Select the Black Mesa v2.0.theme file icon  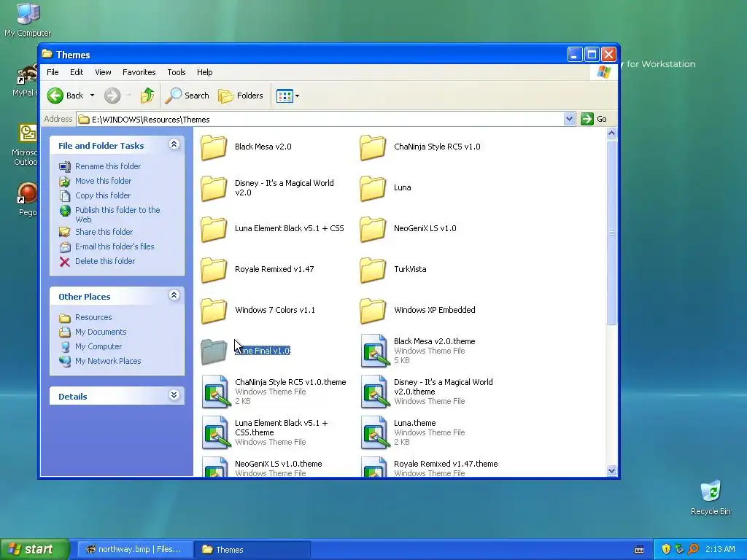point(374,351)
